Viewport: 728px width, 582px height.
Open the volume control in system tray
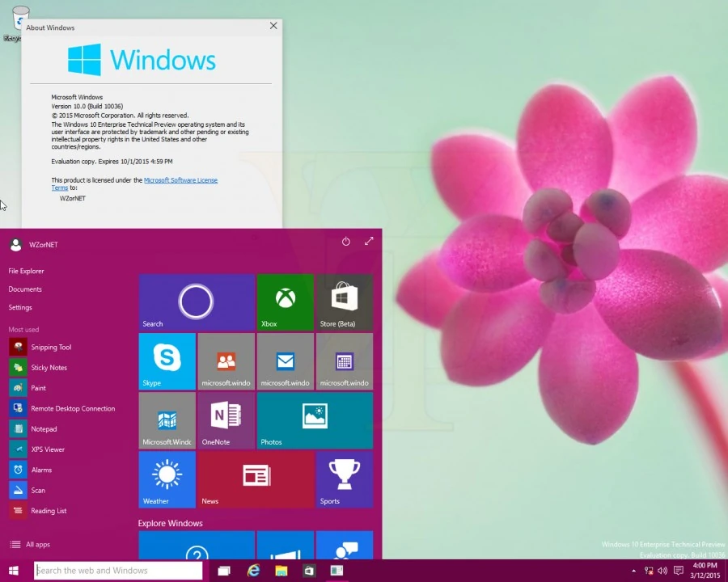[662, 571]
